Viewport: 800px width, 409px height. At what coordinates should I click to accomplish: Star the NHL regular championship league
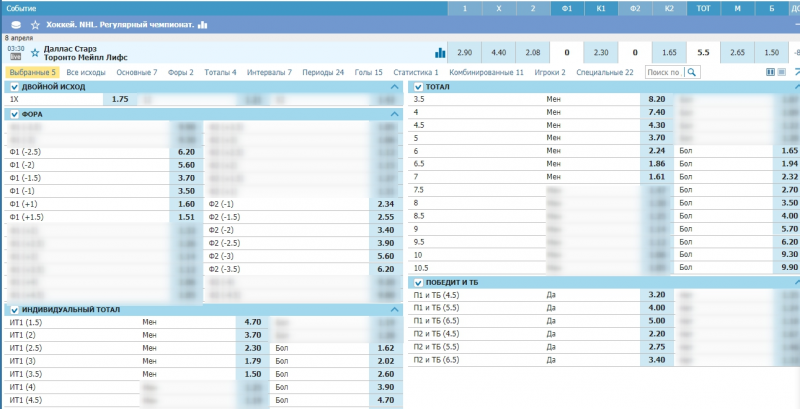pyautogui.click(x=36, y=24)
